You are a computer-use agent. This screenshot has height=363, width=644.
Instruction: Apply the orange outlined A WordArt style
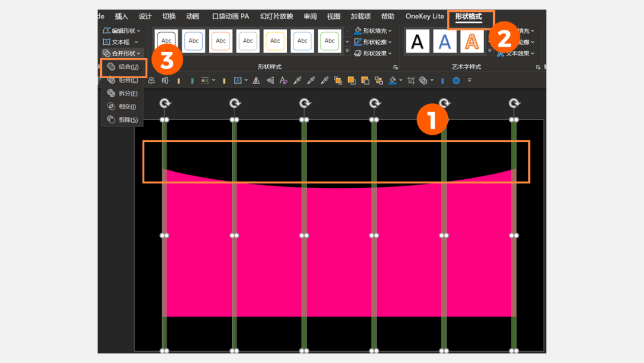coord(472,41)
